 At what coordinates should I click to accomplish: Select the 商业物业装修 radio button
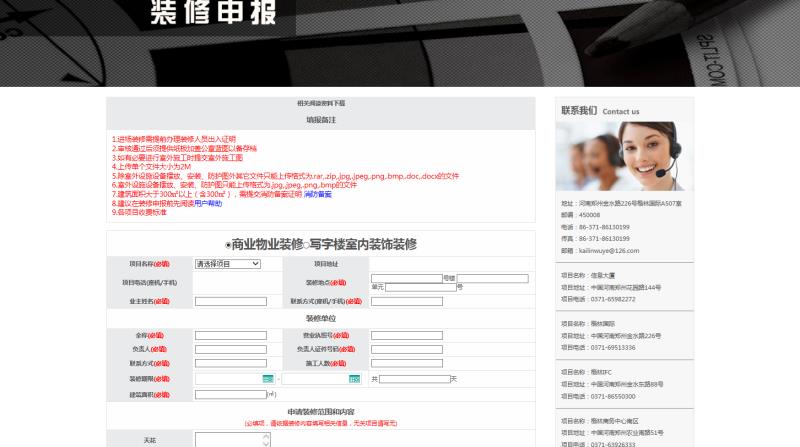coord(228,244)
